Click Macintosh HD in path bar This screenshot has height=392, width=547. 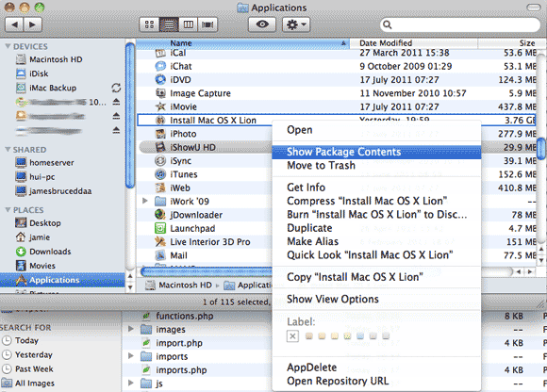179,286
